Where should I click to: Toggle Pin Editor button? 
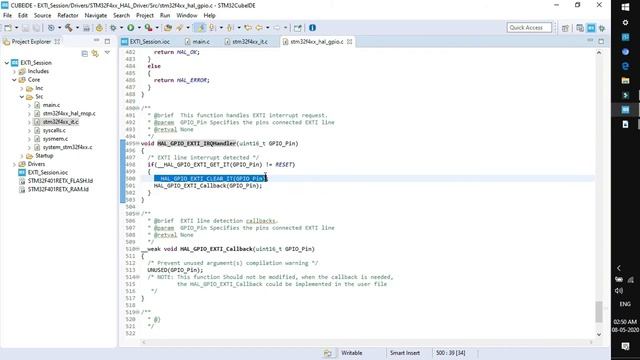click(x=298, y=28)
